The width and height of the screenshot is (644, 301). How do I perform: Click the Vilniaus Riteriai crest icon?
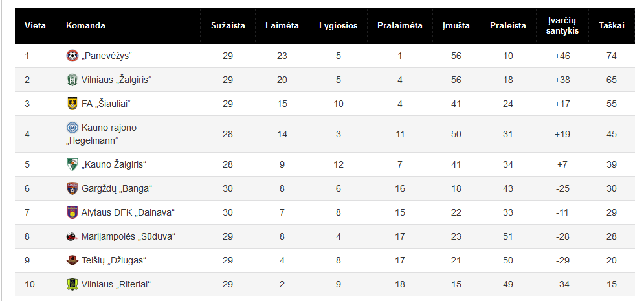72,284
